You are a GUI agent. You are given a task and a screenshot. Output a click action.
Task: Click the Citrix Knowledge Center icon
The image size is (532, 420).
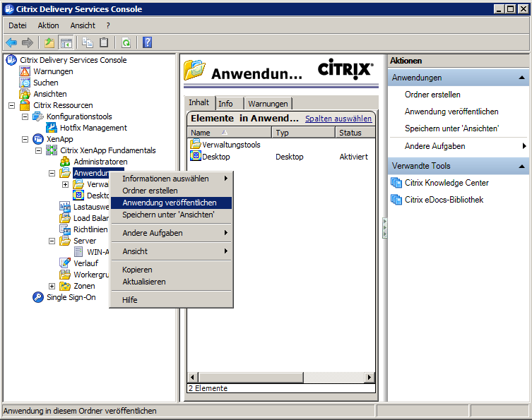point(396,182)
